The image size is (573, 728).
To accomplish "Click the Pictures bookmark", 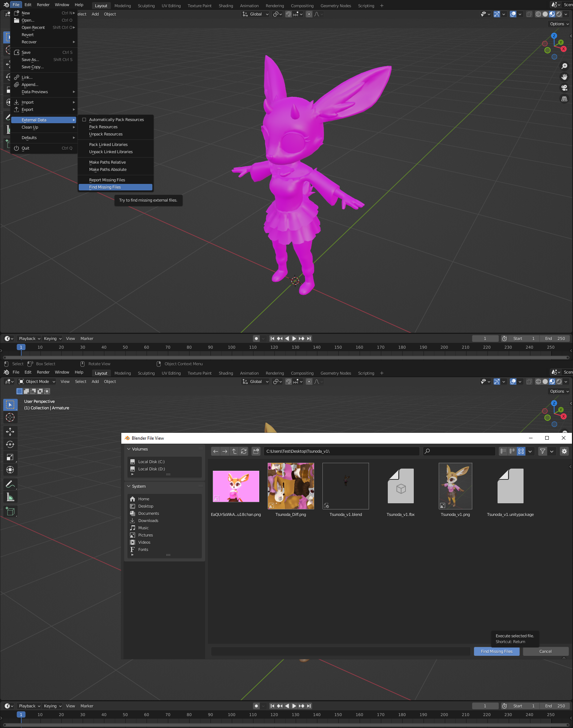I will 164,535.
